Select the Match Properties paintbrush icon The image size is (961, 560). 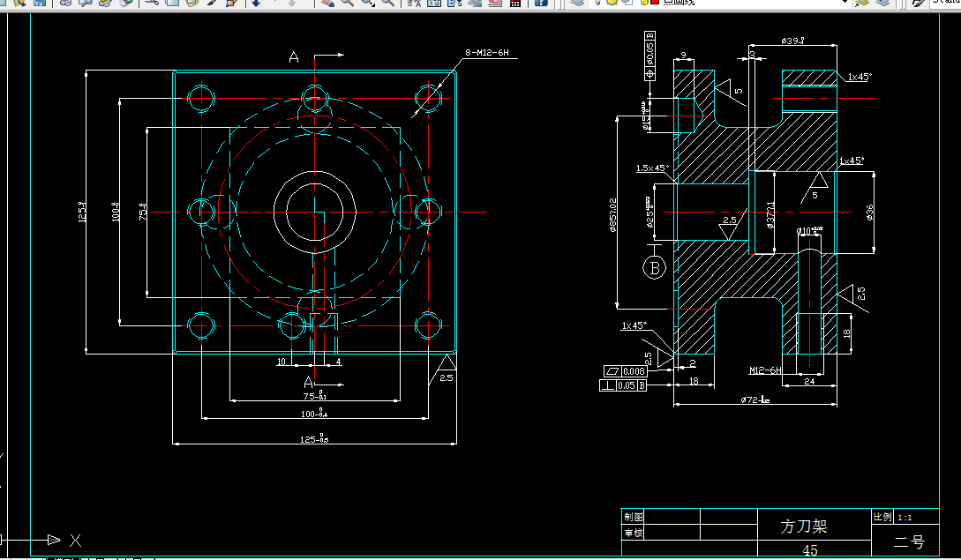click(212, 3)
